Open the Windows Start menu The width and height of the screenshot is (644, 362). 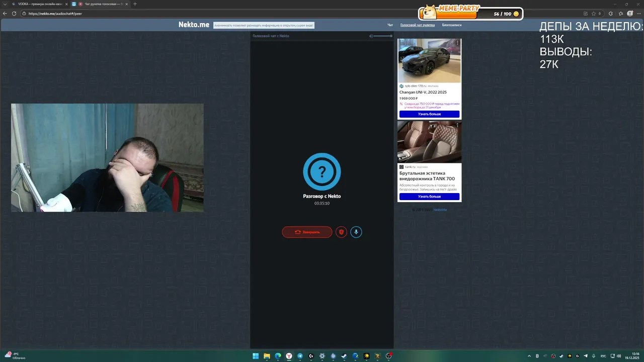pos(256,356)
